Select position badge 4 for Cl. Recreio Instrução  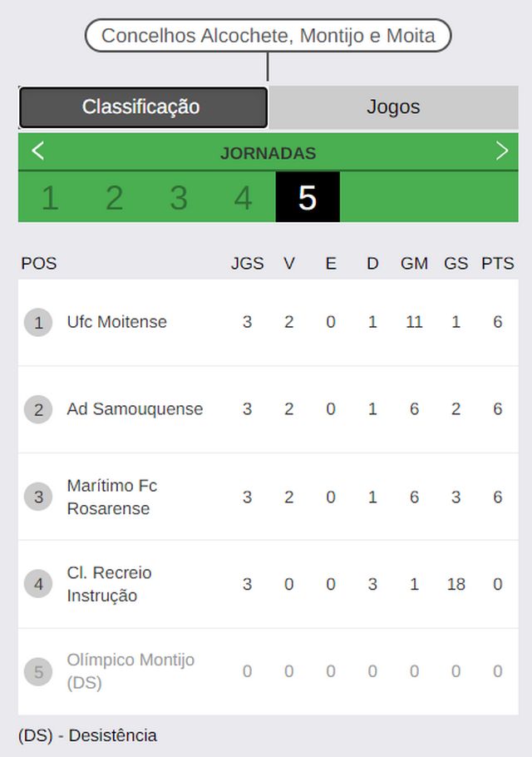pyautogui.click(x=38, y=584)
